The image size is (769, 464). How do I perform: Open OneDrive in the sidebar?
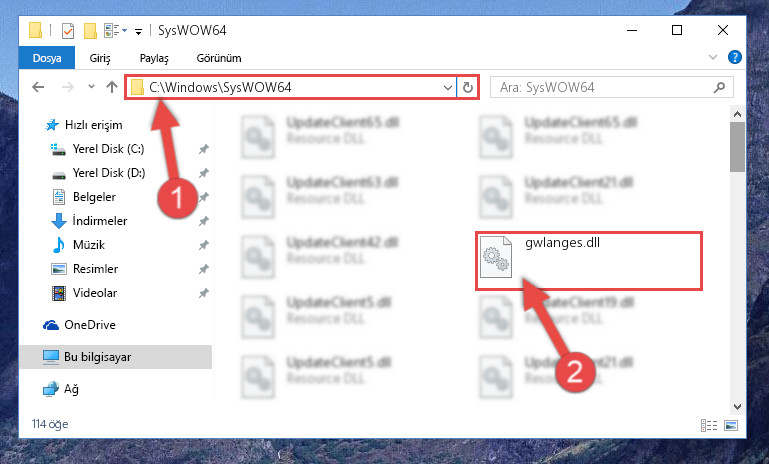[90, 325]
